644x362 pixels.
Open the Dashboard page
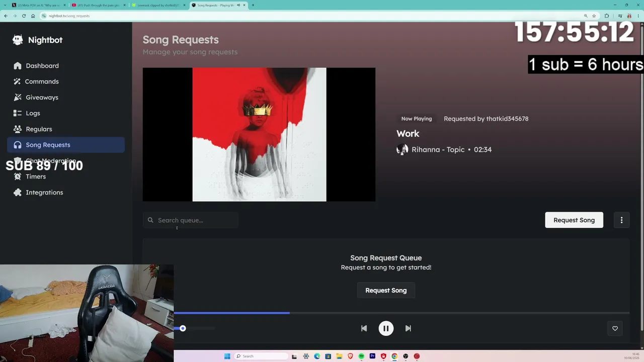coord(66,66)
